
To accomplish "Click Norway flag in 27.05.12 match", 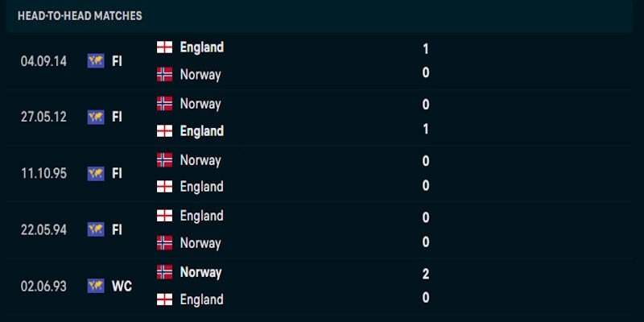I will point(164,103).
